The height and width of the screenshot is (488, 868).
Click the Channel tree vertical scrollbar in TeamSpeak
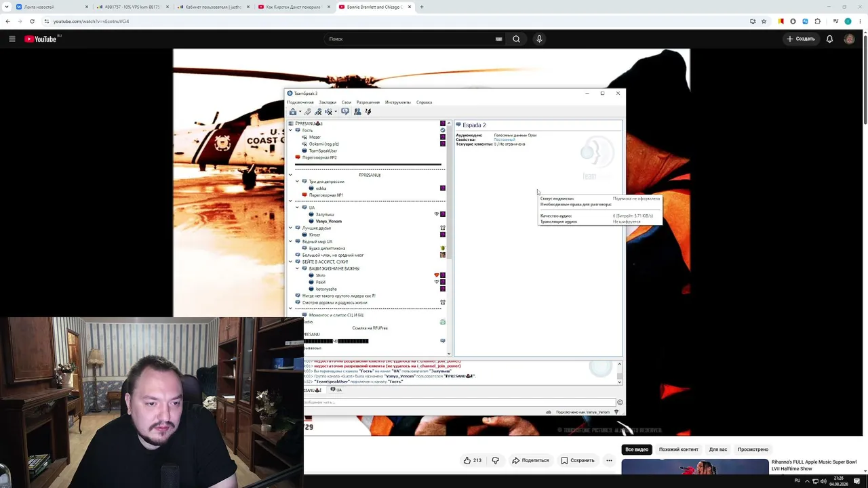pos(449,238)
